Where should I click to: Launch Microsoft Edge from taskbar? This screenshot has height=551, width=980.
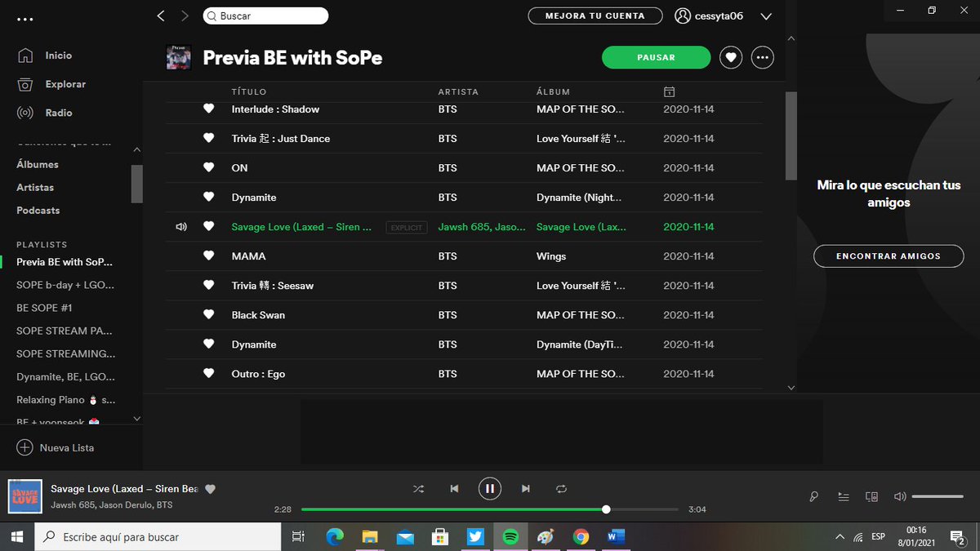[335, 536]
